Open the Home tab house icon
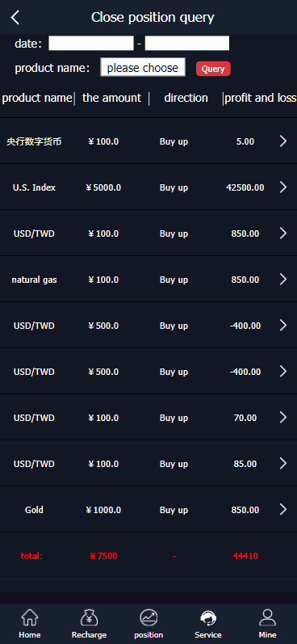Viewport: 297px width, 644px height. (x=30, y=617)
